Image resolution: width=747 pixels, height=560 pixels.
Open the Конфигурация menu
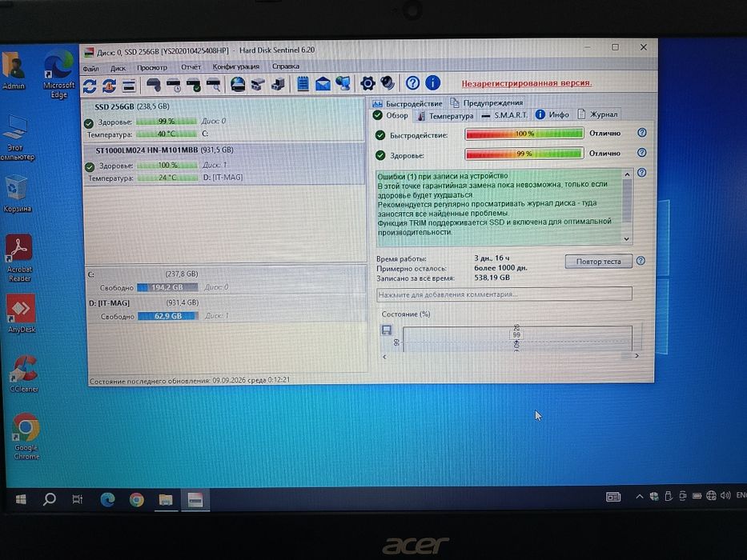point(236,66)
